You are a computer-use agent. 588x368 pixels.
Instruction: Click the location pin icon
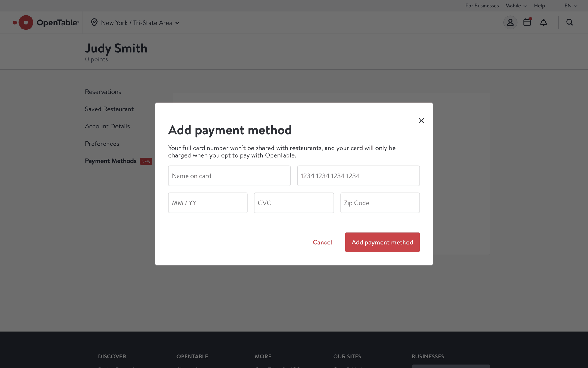94,22
